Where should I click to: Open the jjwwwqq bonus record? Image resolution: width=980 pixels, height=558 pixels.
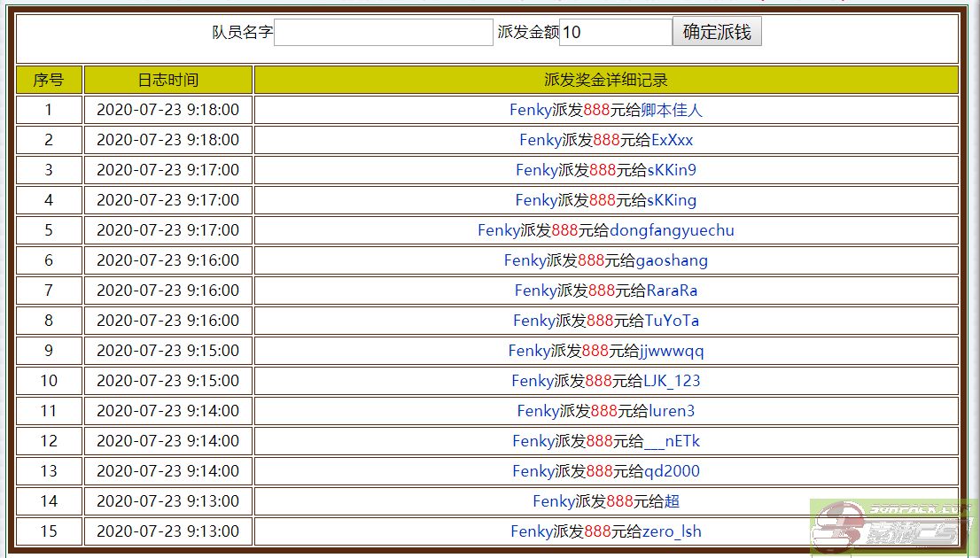606,351
